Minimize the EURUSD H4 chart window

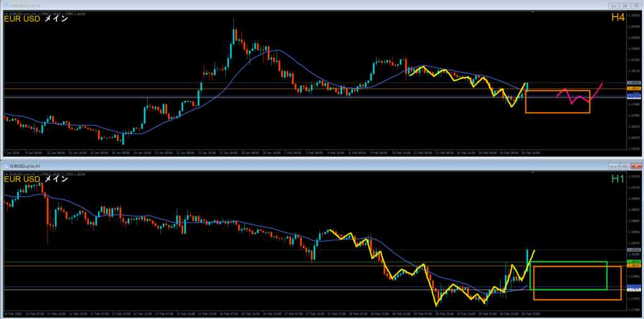click(x=614, y=5)
